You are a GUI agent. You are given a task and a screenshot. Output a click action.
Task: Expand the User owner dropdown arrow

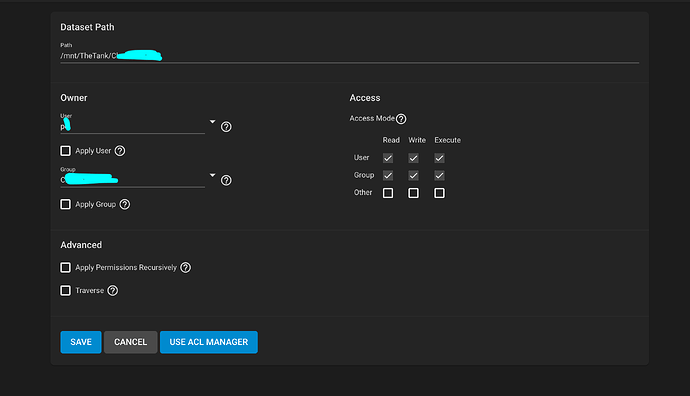pos(213,122)
